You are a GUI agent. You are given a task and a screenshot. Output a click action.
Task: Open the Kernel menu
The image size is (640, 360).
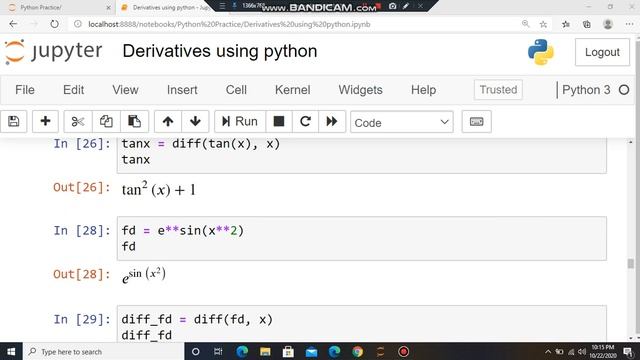click(293, 90)
